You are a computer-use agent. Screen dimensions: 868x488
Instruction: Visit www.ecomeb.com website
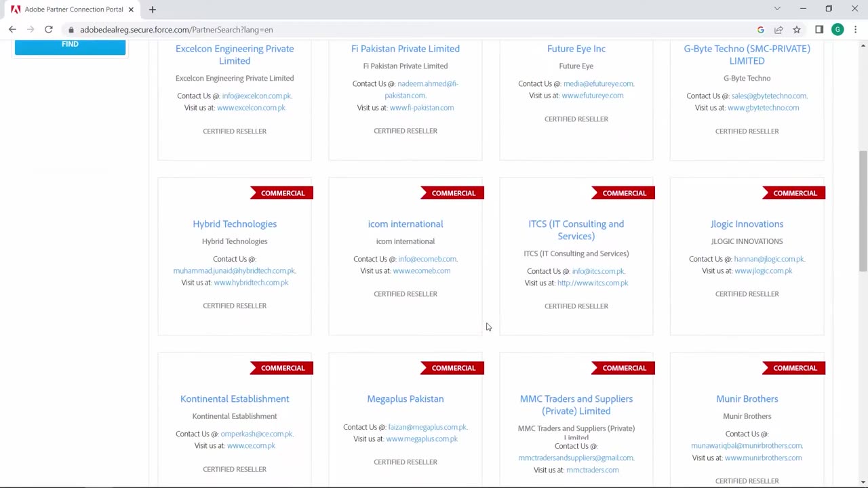tap(422, 271)
